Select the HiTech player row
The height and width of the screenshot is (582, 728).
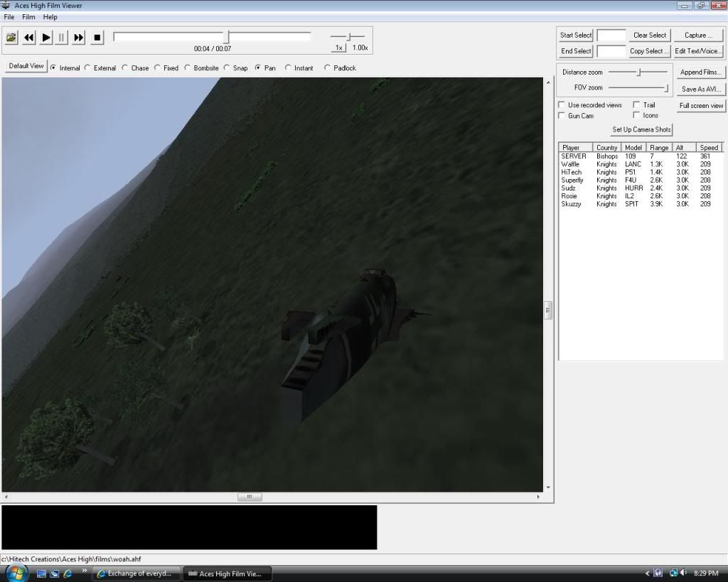tap(641, 172)
